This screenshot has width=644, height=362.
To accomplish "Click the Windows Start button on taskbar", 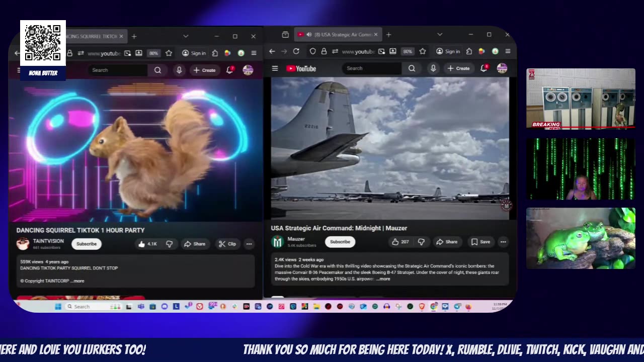I will click(58, 306).
